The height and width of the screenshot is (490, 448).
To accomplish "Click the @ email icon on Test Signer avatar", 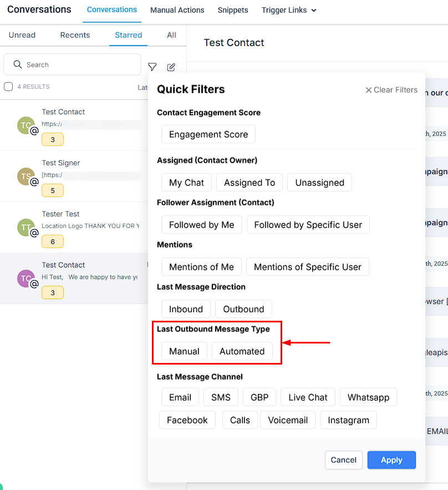I will pyautogui.click(x=34, y=182).
